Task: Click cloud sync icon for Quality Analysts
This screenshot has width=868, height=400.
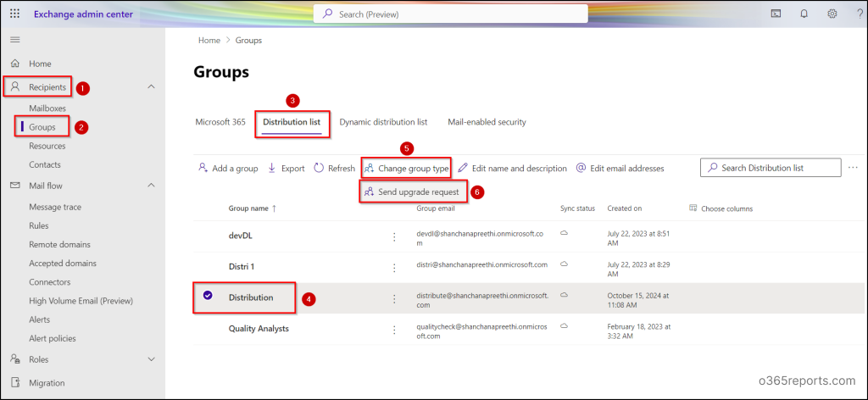Action: click(x=564, y=326)
